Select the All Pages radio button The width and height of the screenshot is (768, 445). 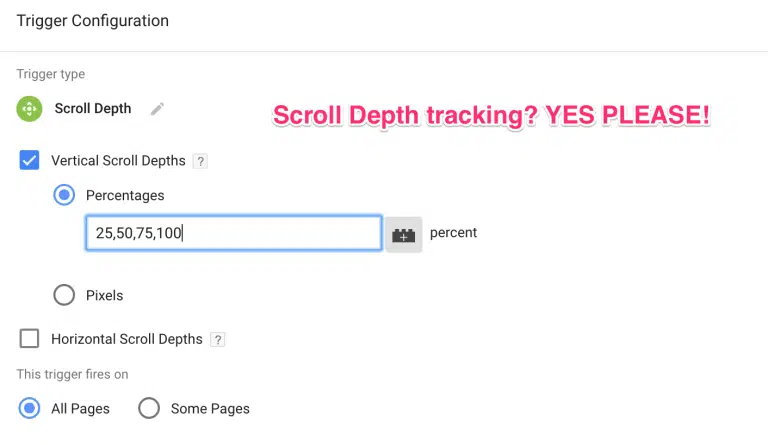[x=30, y=408]
